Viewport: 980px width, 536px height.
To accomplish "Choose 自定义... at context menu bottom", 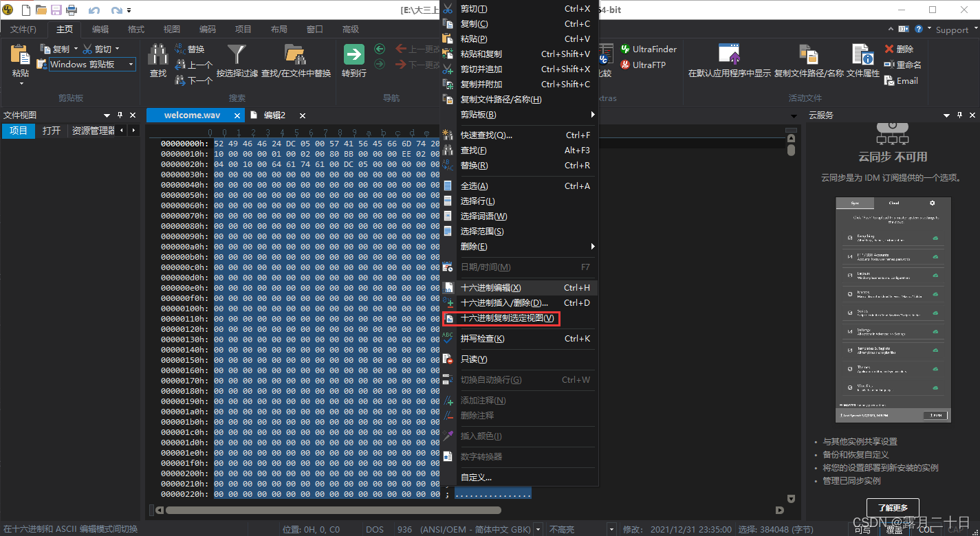I will 519,478.
